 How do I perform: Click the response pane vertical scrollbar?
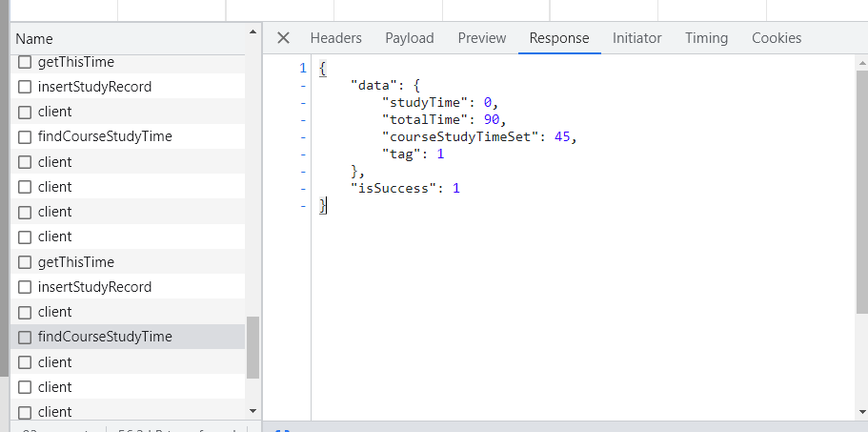tap(861, 191)
